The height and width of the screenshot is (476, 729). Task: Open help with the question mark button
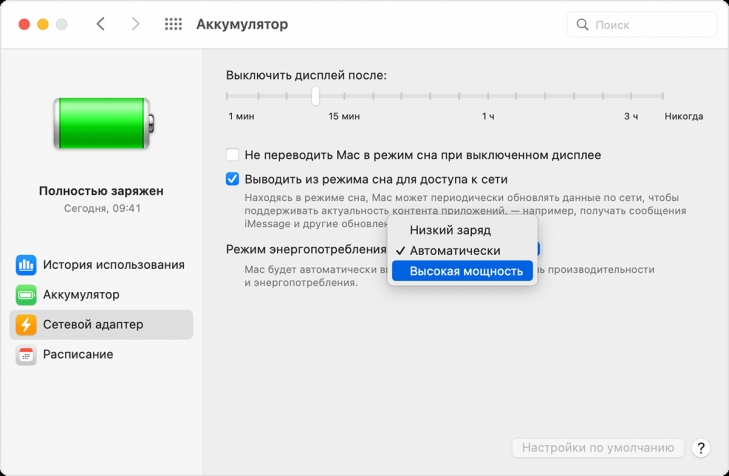tap(701, 448)
